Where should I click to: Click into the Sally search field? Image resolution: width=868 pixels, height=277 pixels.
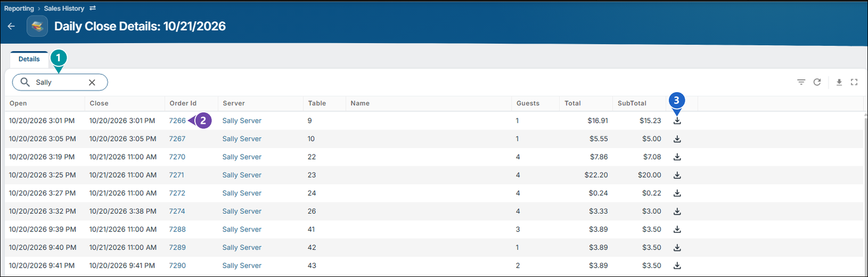pyautogui.click(x=60, y=82)
